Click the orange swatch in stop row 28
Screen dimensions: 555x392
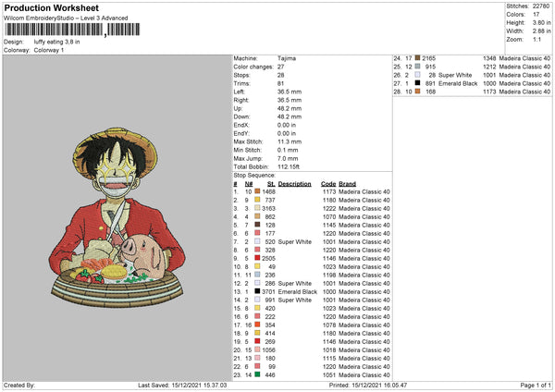(418, 92)
